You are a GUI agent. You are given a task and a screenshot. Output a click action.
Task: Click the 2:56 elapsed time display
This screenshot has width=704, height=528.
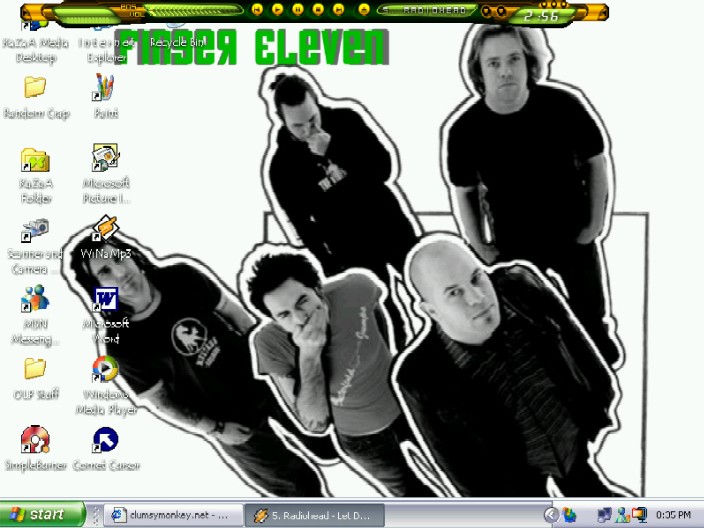[x=541, y=16]
